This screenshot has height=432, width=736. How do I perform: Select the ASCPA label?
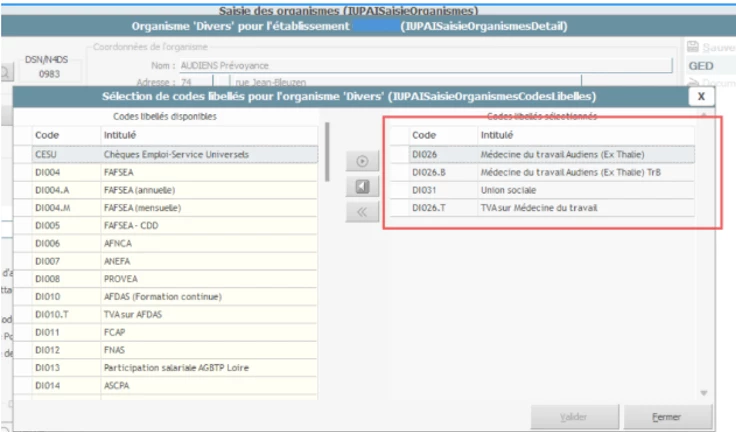point(116,386)
